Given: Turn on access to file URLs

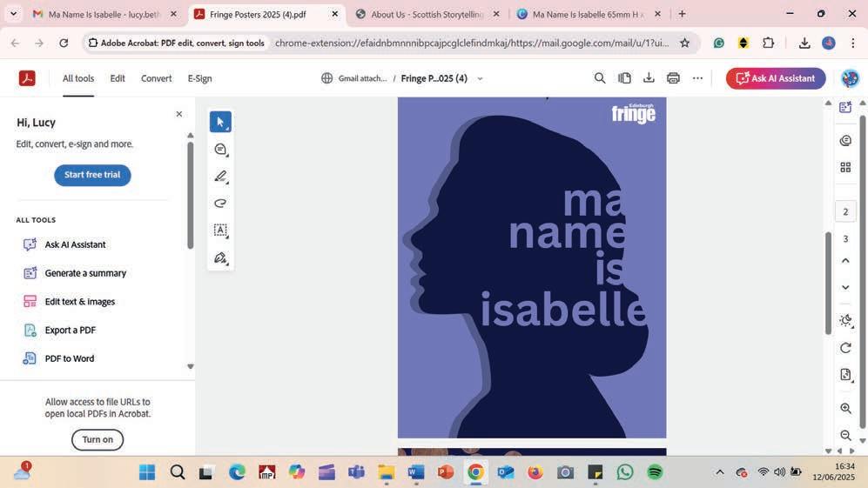Looking at the screenshot, I should click(98, 439).
